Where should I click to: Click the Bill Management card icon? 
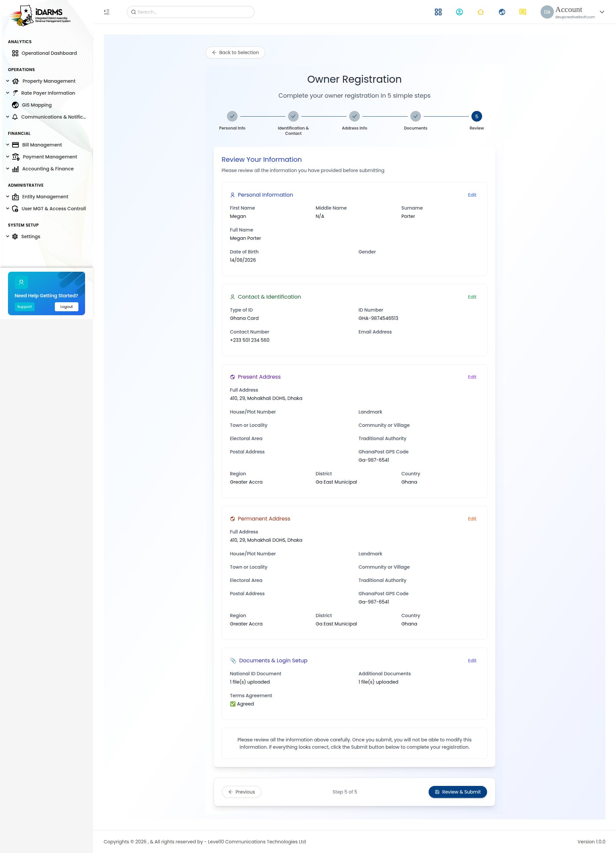[15, 145]
